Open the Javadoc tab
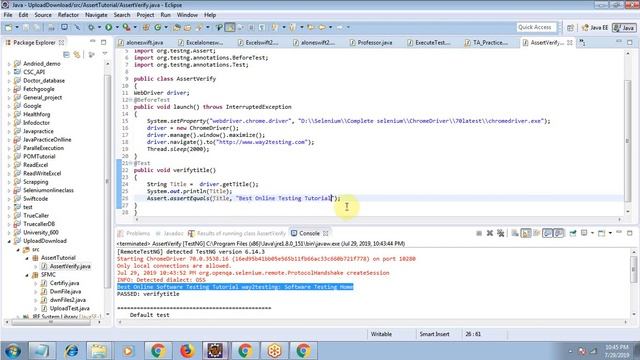 click(x=169, y=233)
